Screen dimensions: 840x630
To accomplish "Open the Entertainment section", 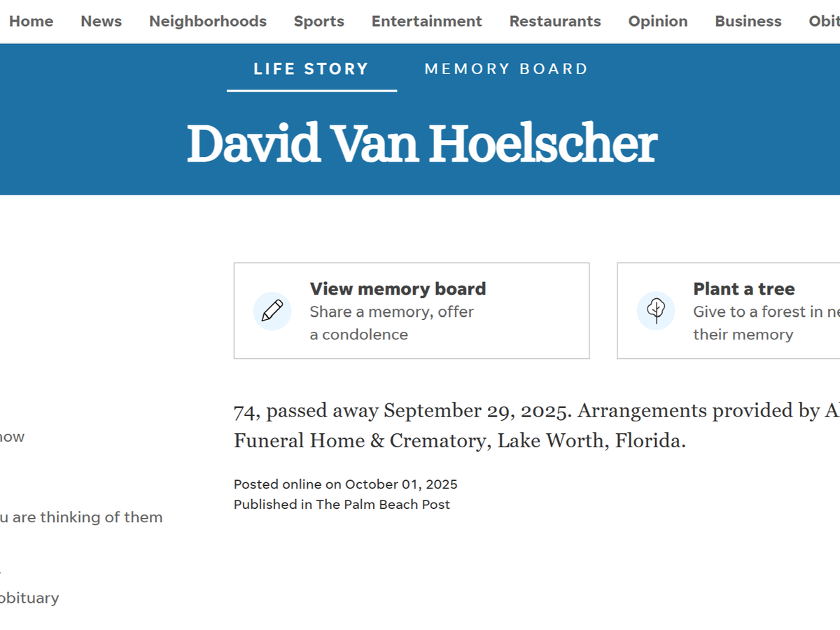I will (427, 21).
